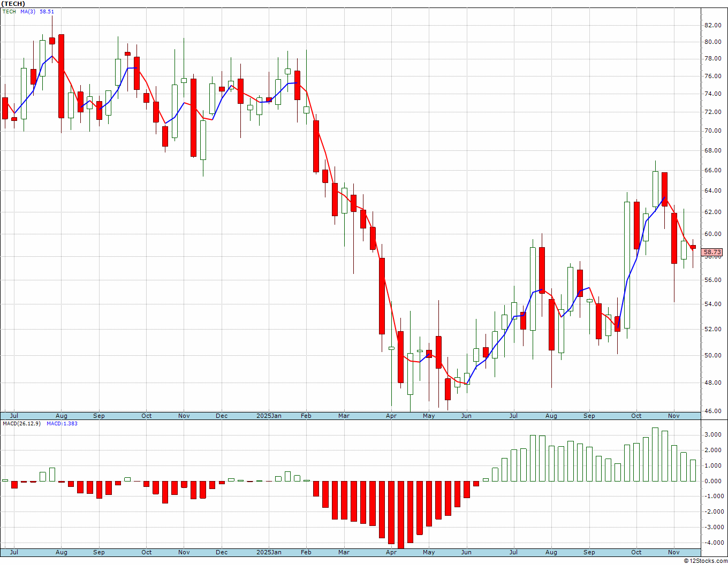Select Jun on the MACD panel time axis
The image size is (728, 565).
466,552
